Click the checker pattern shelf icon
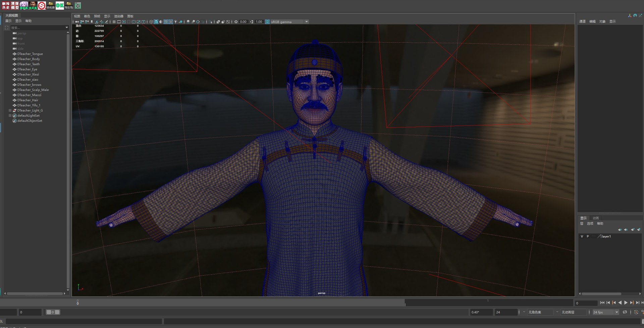This screenshot has width=644, height=328. (78, 5)
